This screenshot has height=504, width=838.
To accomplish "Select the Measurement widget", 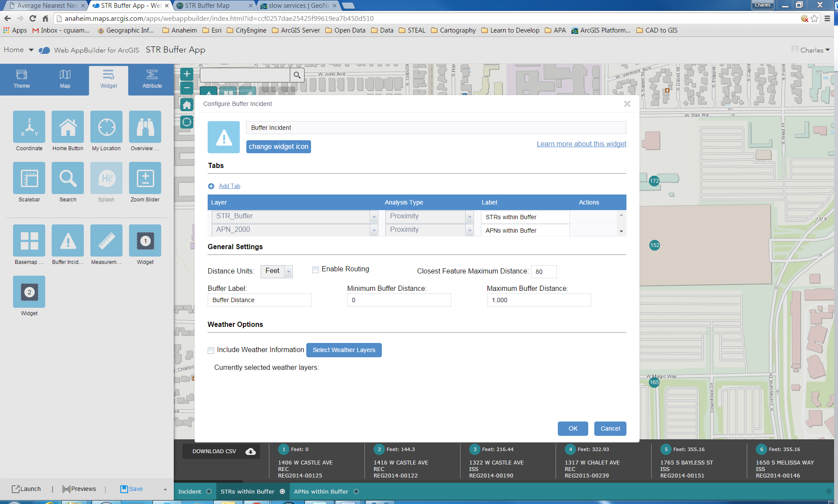I will [106, 240].
